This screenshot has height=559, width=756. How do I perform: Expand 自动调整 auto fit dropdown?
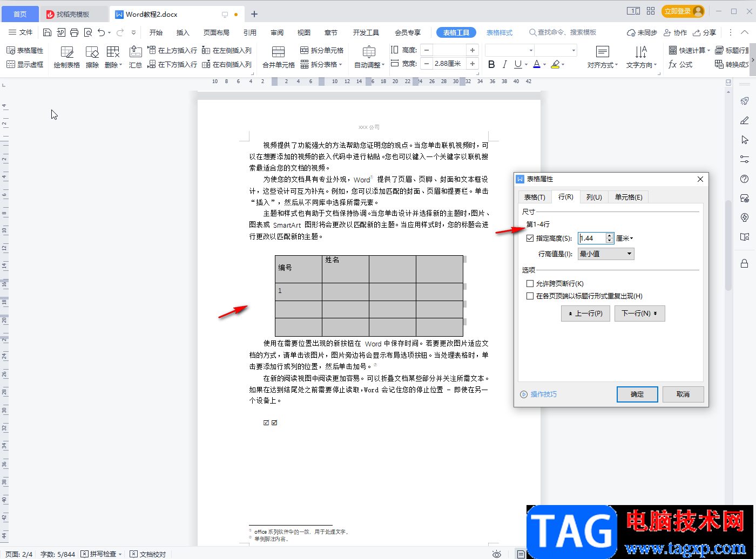click(x=369, y=65)
